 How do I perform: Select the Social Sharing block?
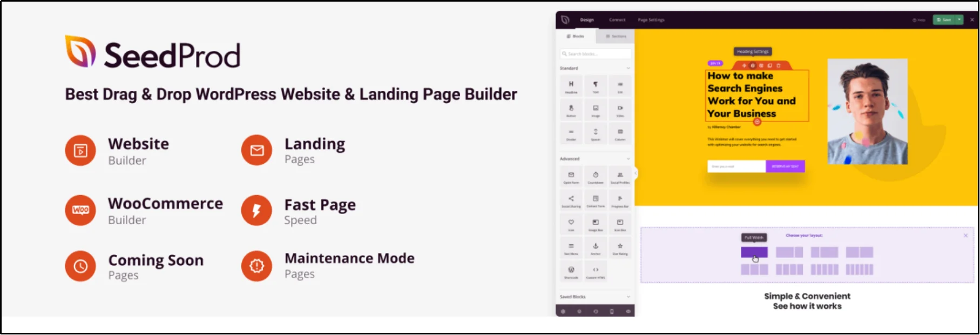coord(571,201)
